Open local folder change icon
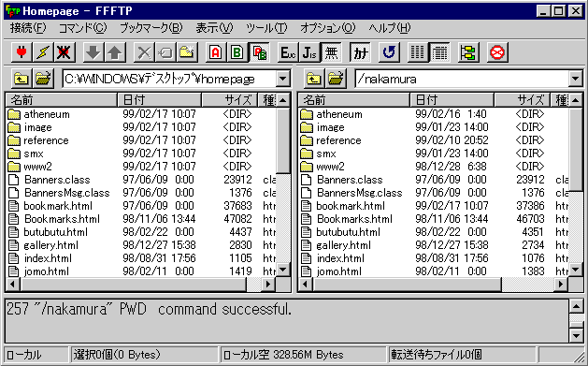 [43, 79]
